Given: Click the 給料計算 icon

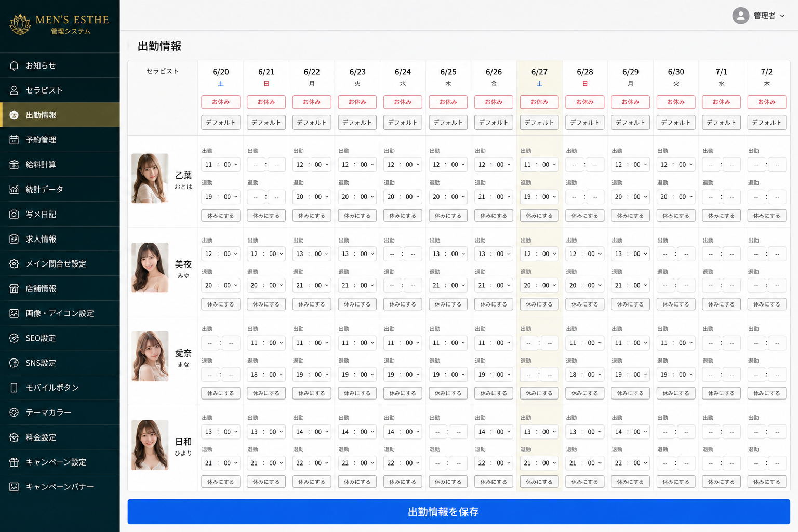Looking at the screenshot, I should (14, 165).
